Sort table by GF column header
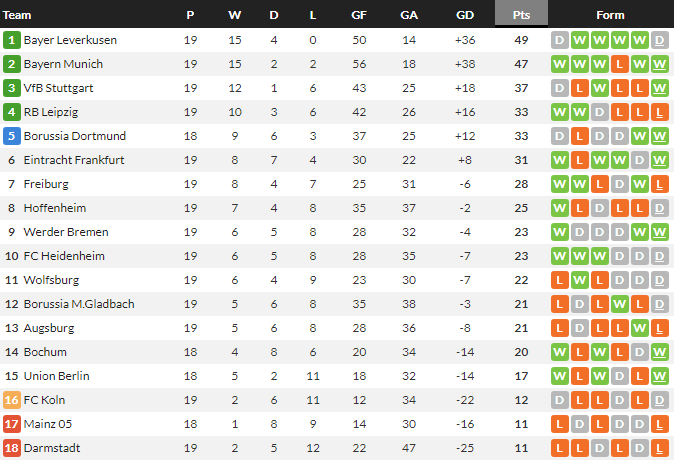This screenshot has width=674, height=461. (359, 15)
